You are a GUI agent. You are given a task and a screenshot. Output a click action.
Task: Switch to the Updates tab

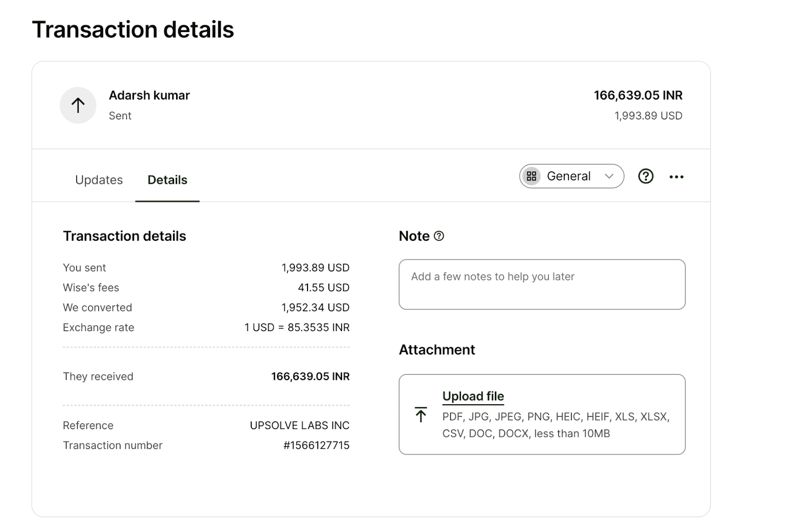tap(98, 180)
